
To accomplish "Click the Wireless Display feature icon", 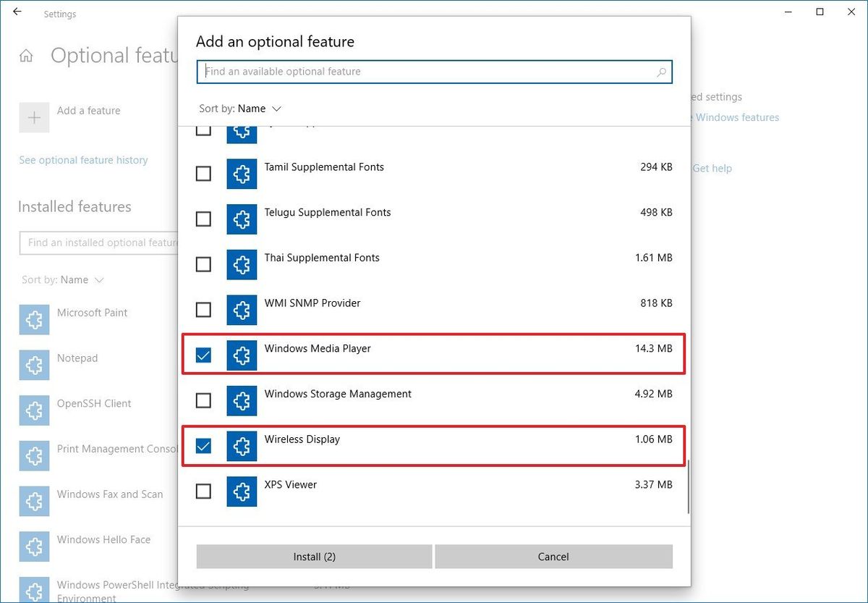I will [x=242, y=446].
